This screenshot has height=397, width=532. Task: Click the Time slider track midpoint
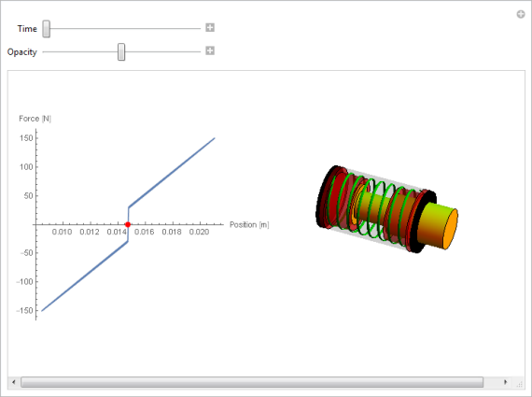point(122,29)
